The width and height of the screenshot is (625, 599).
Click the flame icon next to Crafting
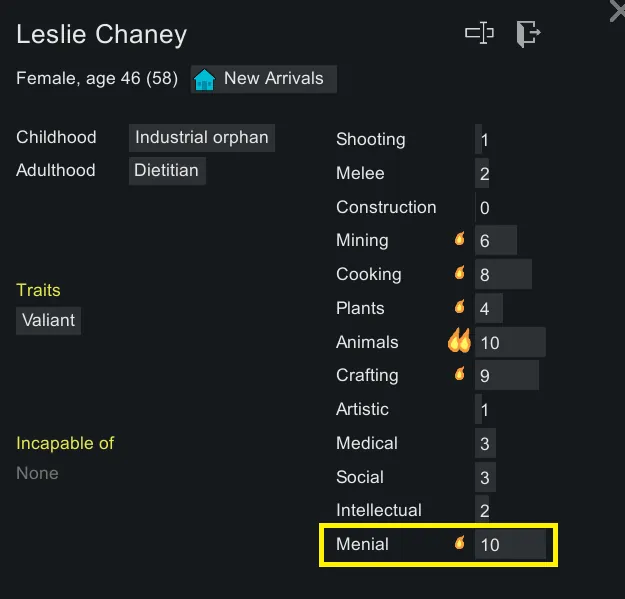point(460,375)
